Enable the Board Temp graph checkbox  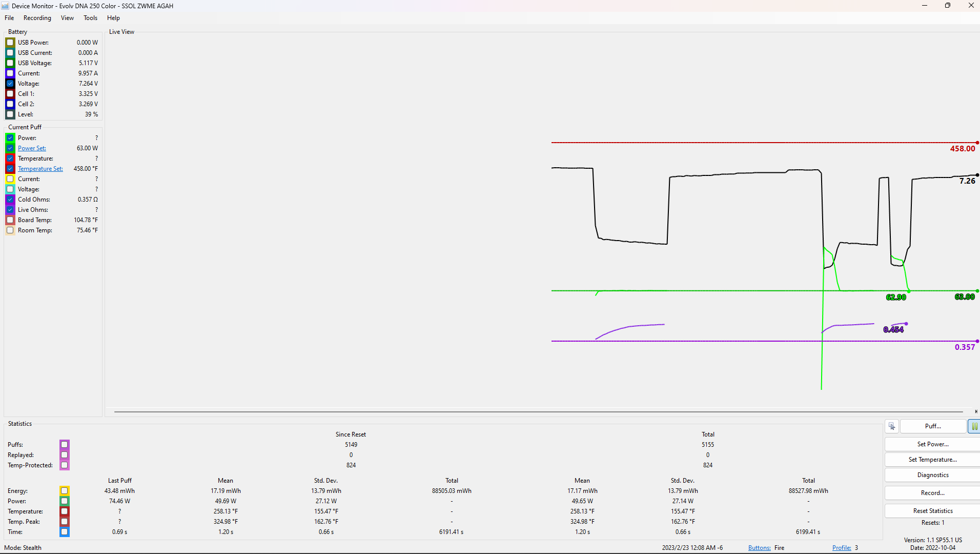pyautogui.click(x=10, y=220)
